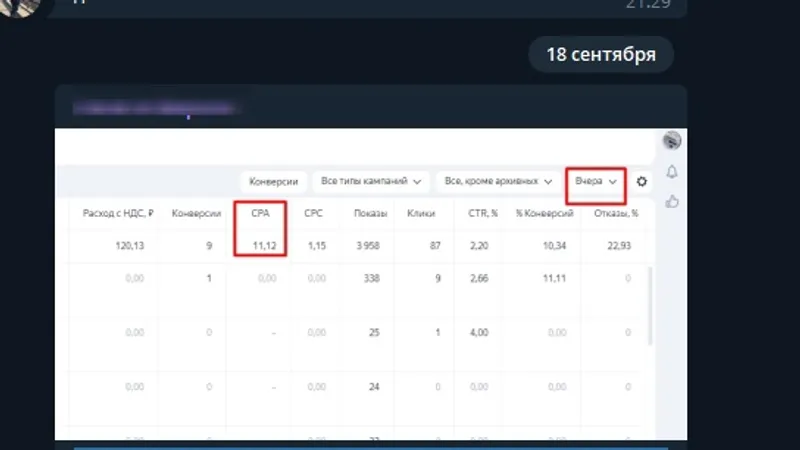Image resolution: width=800 pixels, height=450 pixels.
Task: Select total spend value 120,13
Action: tap(130, 246)
